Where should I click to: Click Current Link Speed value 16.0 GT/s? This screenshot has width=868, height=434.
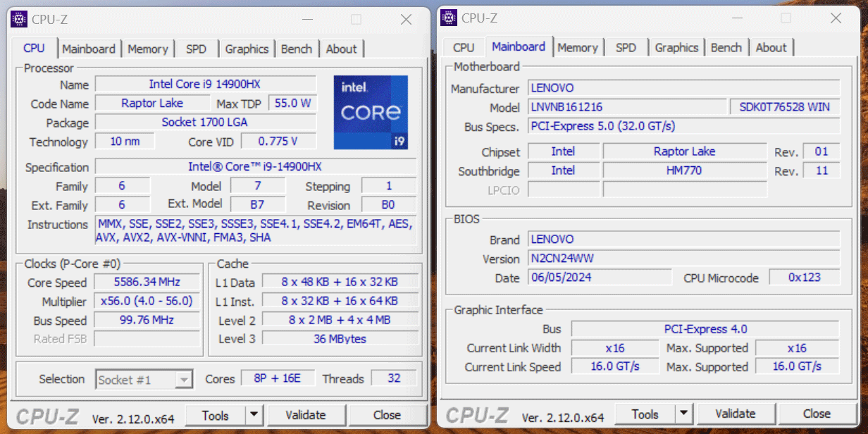(x=615, y=366)
